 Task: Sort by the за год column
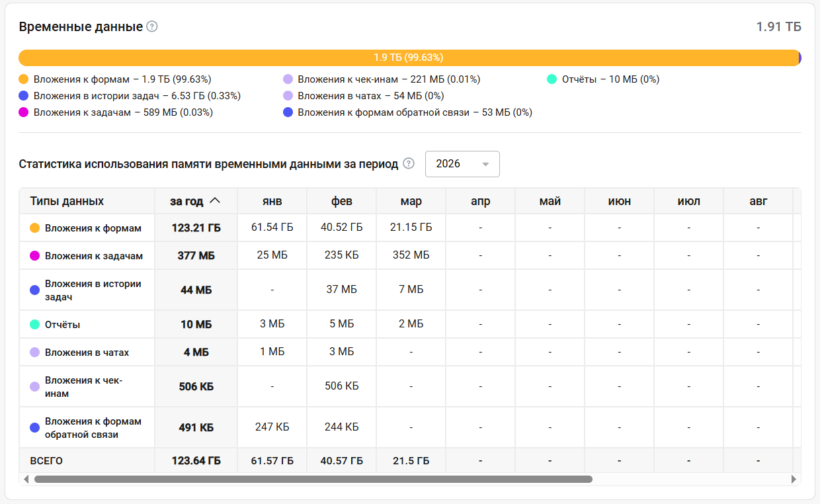pos(195,201)
